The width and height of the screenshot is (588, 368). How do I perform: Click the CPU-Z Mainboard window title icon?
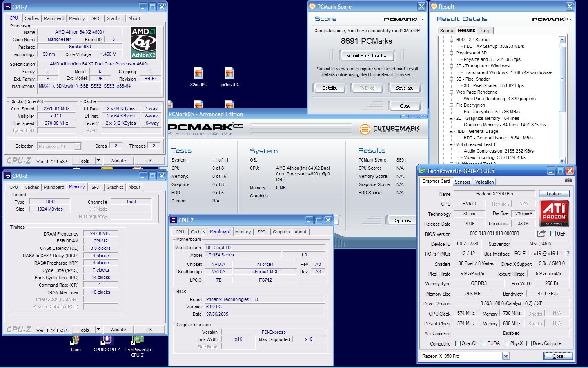click(174, 220)
